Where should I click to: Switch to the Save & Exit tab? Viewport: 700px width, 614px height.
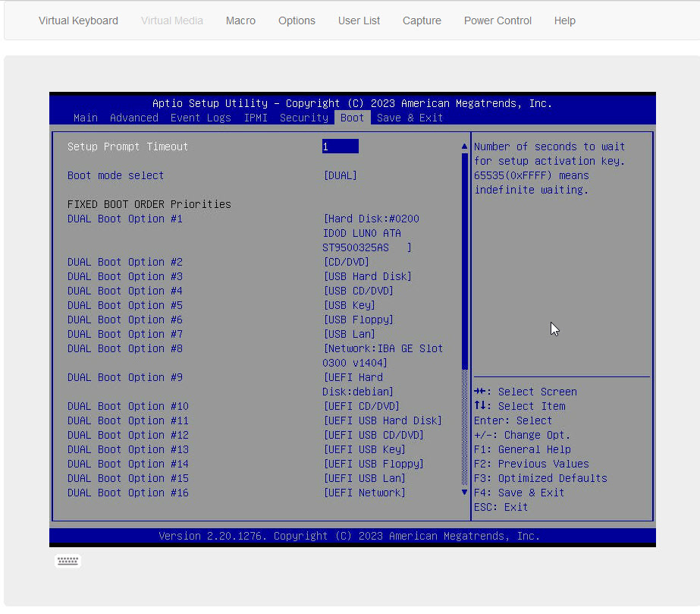(410, 118)
